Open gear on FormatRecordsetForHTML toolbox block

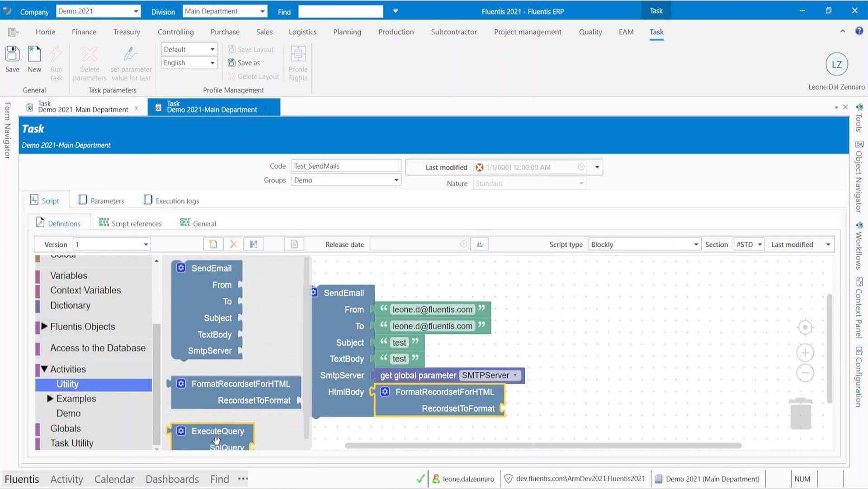click(181, 383)
